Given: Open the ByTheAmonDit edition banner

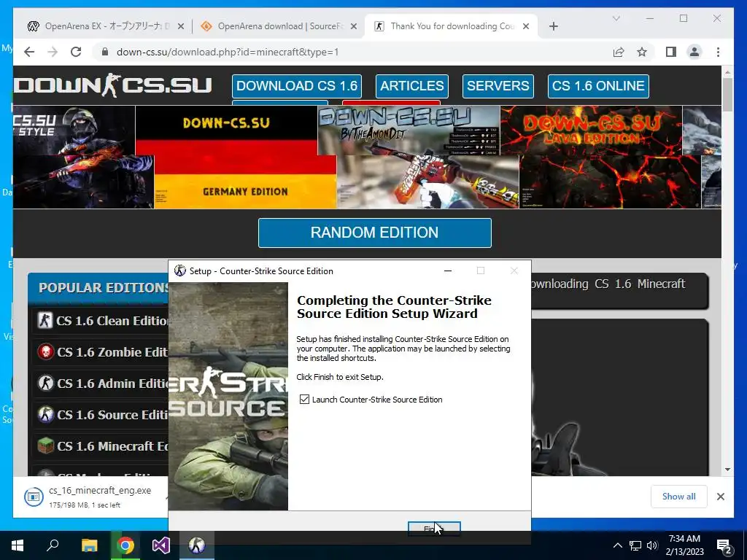Looking at the screenshot, I should point(418,157).
